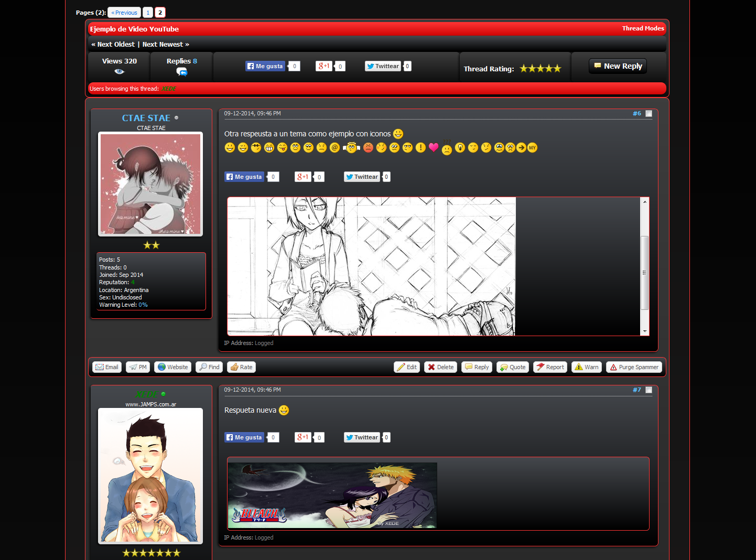Select current page 2 in pagination
Screen dimensions: 756x560
tap(160, 13)
